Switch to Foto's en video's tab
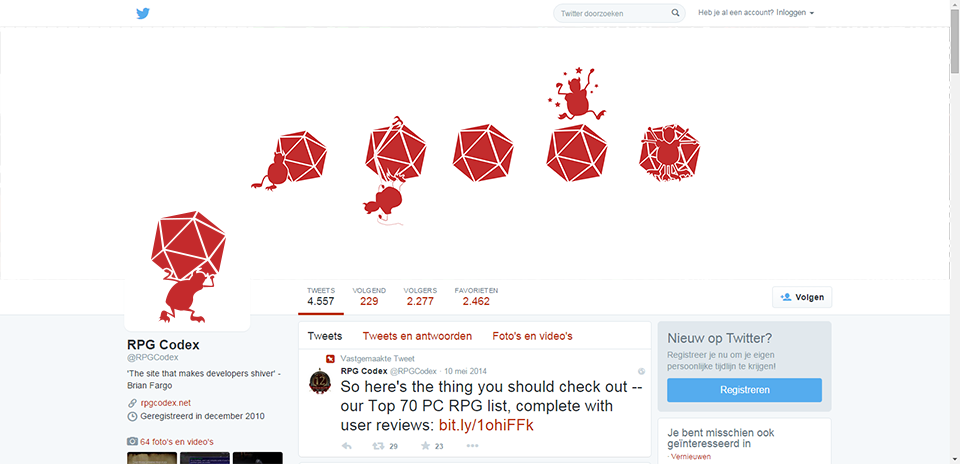The height and width of the screenshot is (464, 960). point(532,336)
